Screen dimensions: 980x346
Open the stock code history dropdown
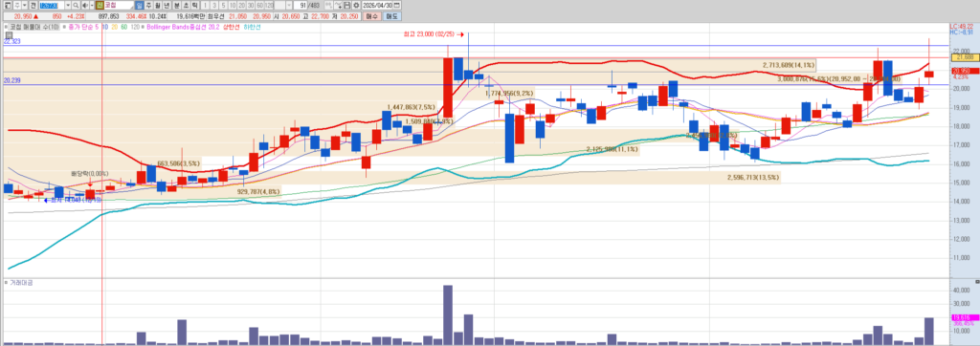pyautogui.click(x=68, y=5)
